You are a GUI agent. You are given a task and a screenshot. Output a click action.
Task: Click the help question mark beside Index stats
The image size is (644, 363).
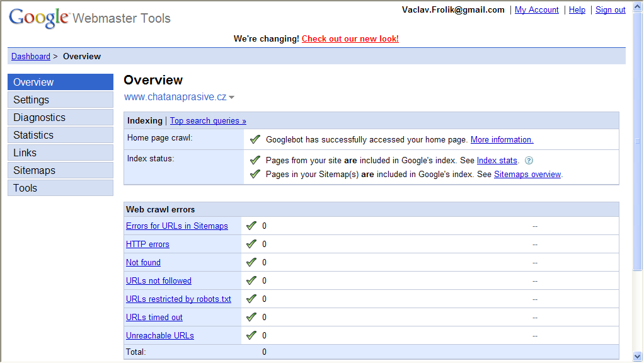(x=529, y=161)
